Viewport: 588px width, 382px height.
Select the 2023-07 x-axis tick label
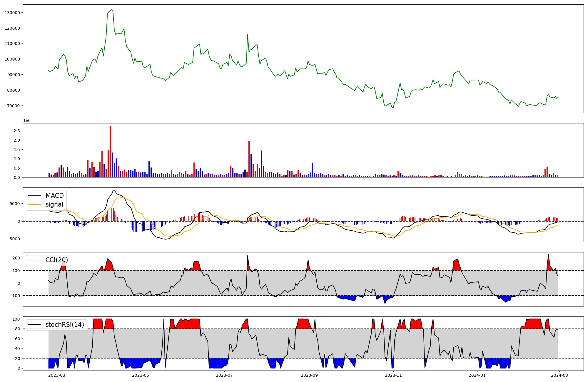pyautogui.click(x=224, y=375)
